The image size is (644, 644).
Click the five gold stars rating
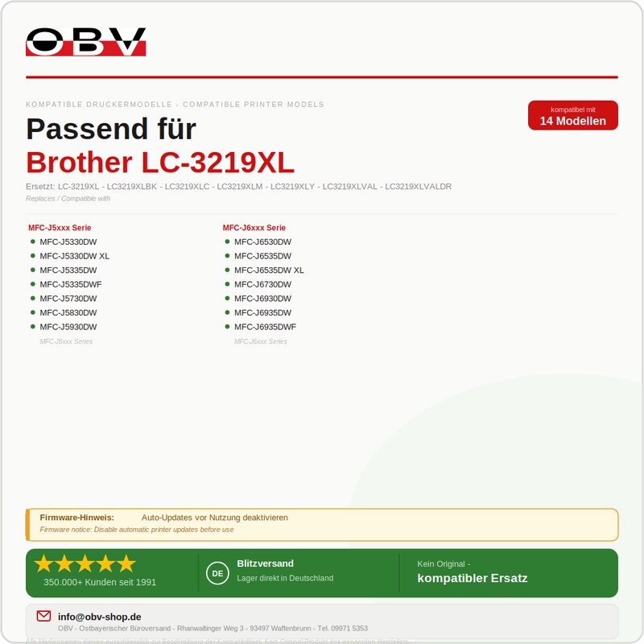(x=85, y=563)
